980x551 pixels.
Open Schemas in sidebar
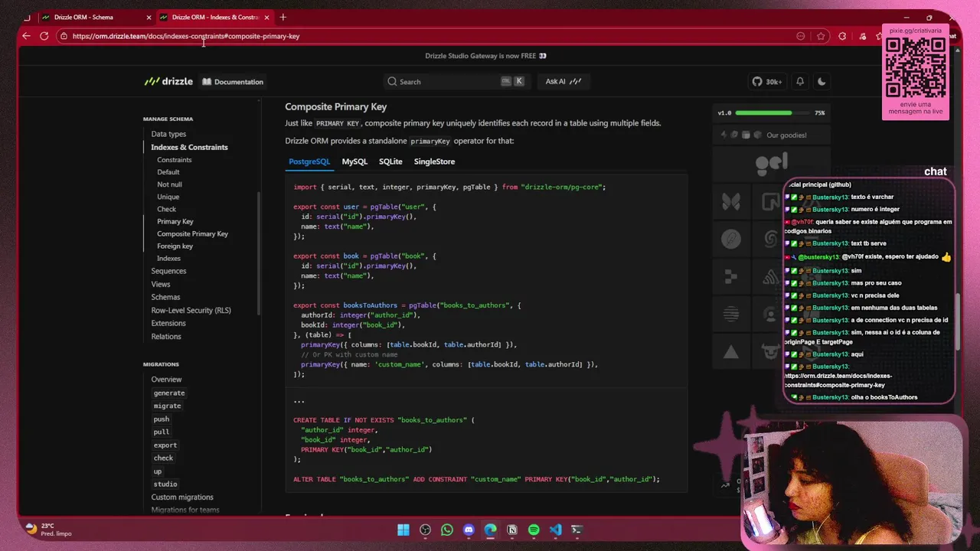tap(165, 297)
